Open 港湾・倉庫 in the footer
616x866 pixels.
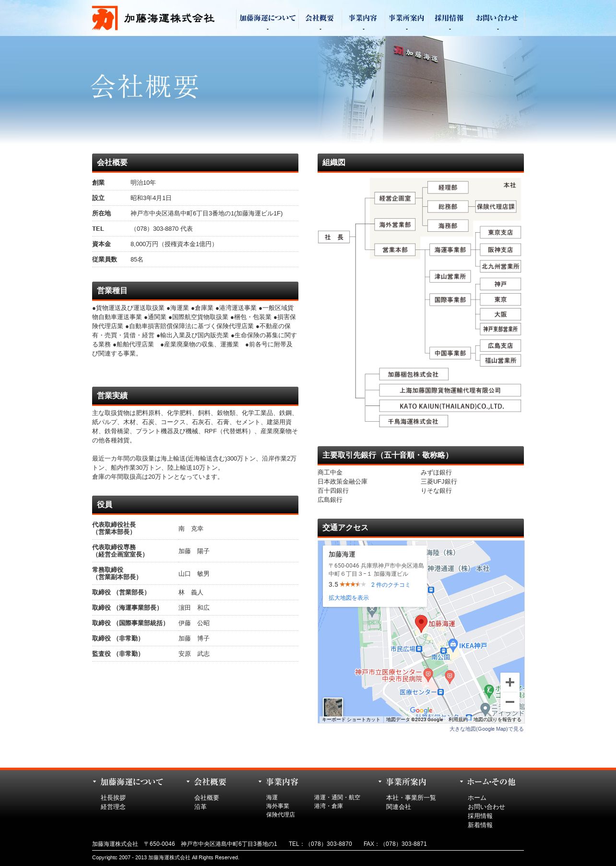[x=329, y=806]
